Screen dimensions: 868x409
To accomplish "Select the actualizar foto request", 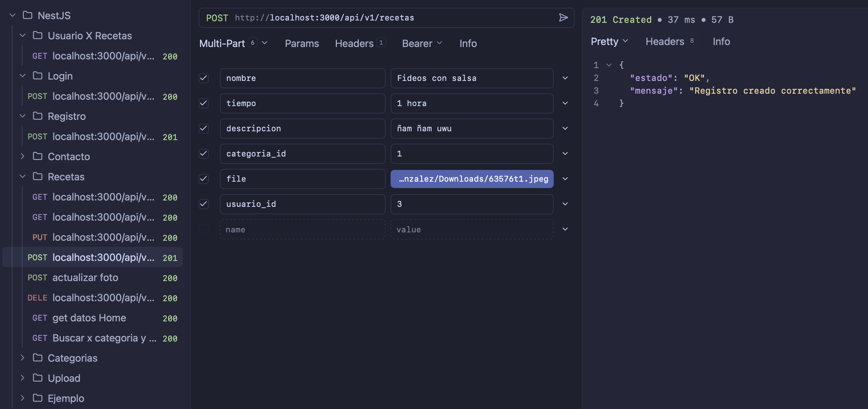I will click(x=85, y=277).
